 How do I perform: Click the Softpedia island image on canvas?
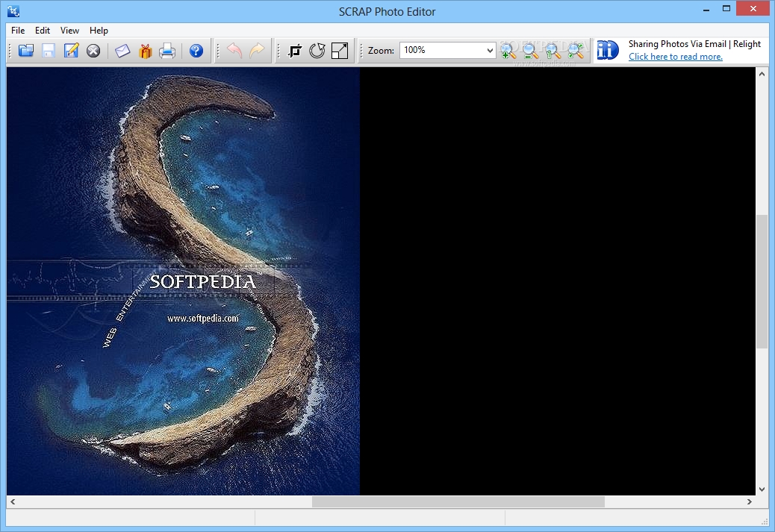184,281
